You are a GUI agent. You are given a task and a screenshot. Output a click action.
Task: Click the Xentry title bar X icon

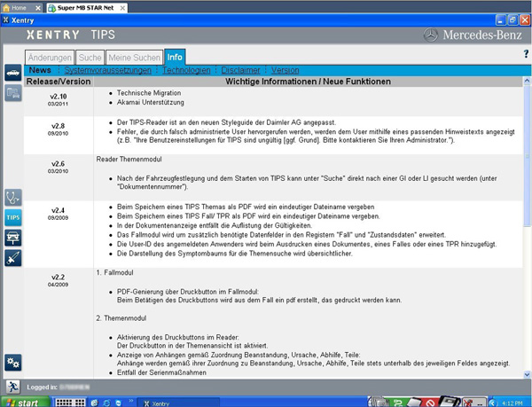pyautogui.click(x=5, y=20)
